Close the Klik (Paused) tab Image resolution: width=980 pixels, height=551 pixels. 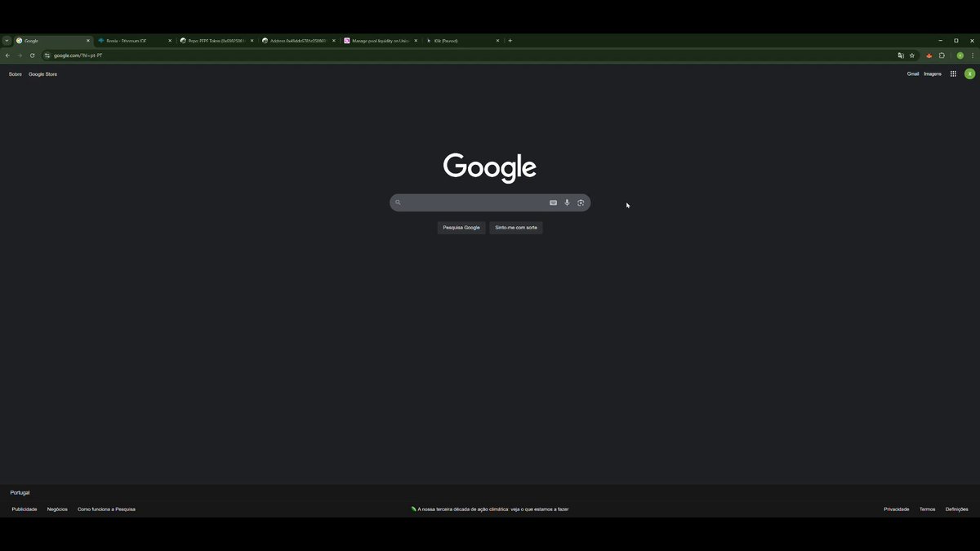497,40
